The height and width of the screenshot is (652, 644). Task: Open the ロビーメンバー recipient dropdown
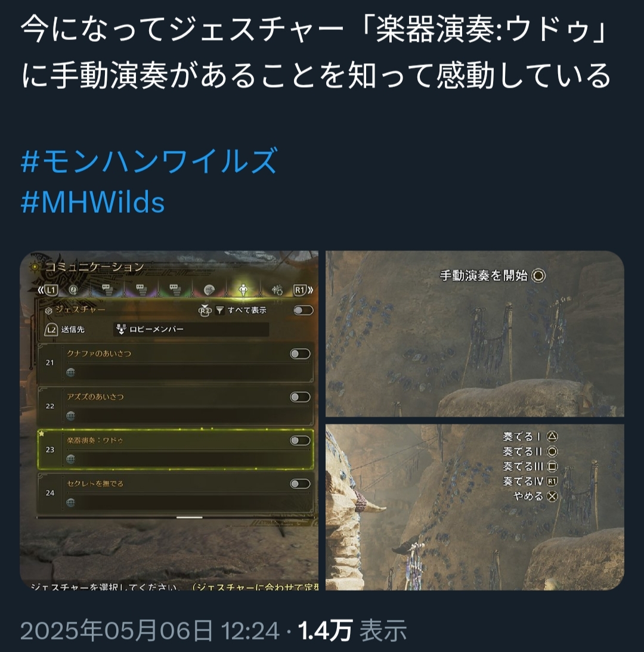click(x=191, y=330)
